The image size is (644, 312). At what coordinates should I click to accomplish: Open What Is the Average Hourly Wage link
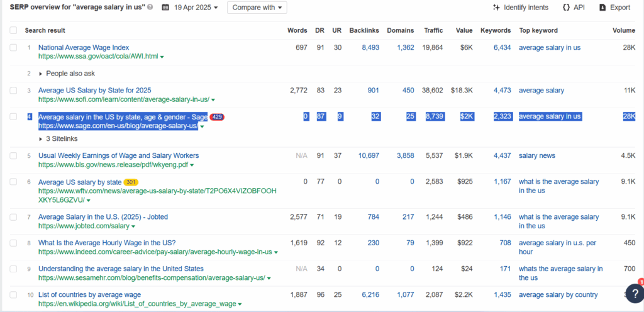[x=107, y=243]
